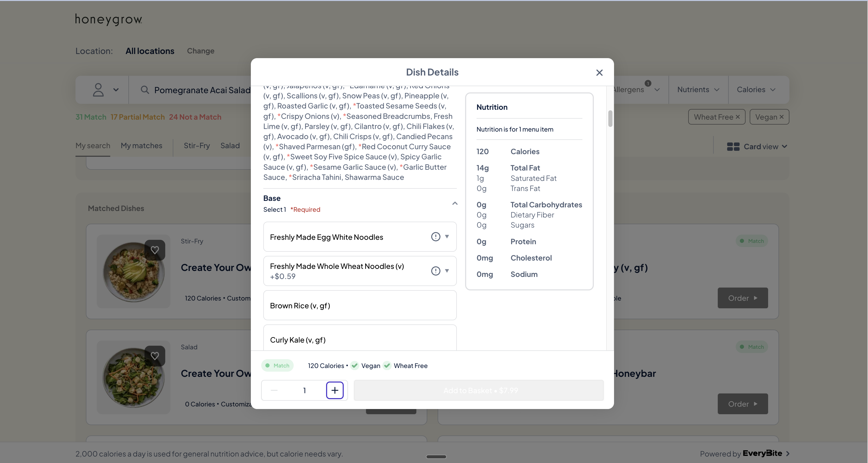Open info icon for Egg White Noodles
This screenshot has width=868, height=463.
435,237
